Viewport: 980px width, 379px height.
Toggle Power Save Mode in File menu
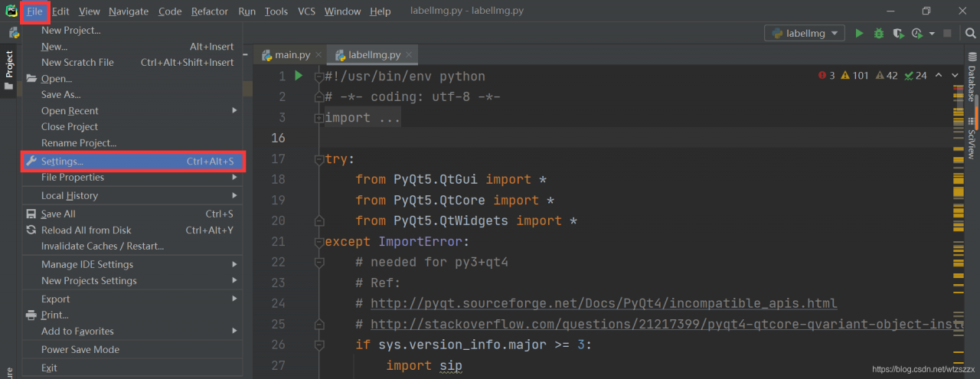tap(80, 349)
